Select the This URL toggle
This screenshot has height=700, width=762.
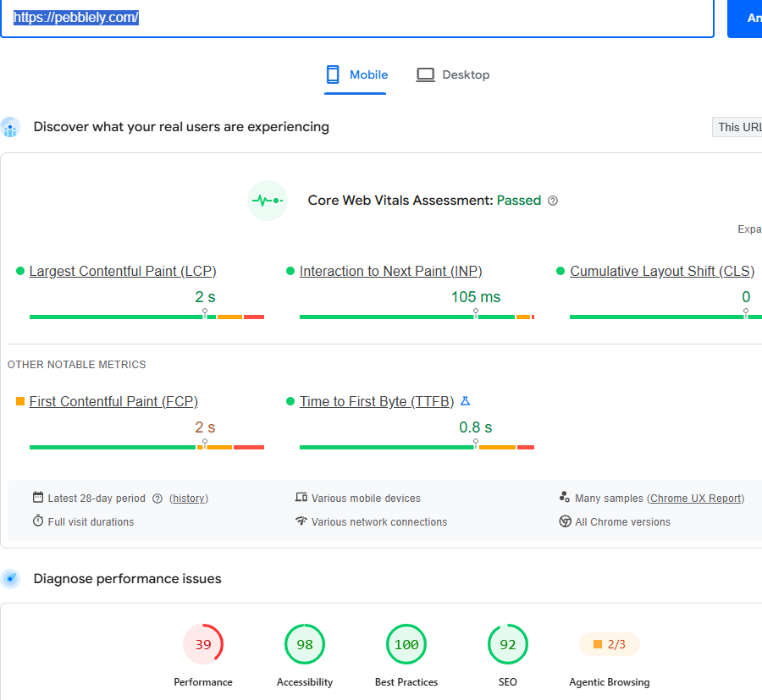tap(737, 127)
